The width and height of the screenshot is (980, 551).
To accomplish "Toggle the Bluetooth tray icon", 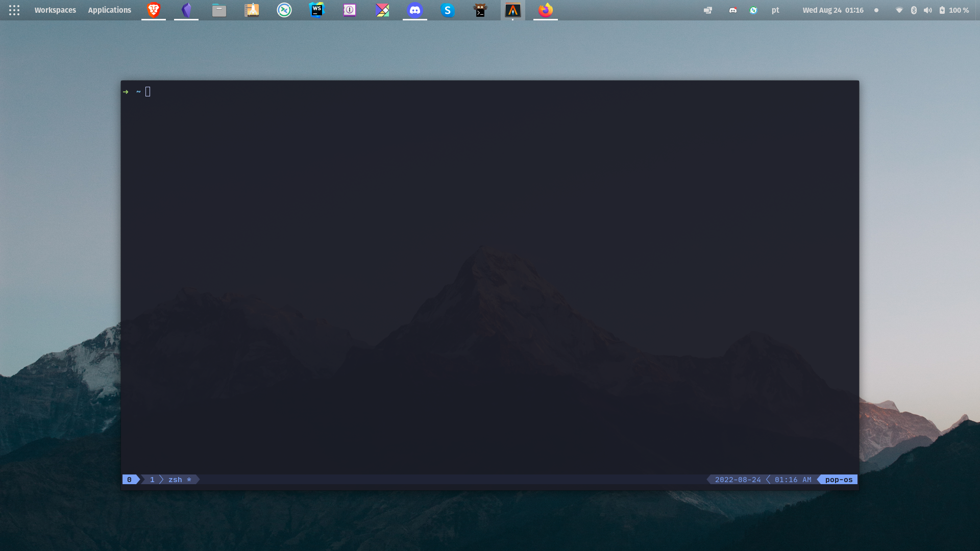I will pyautogui.click(x=914, y=10).
